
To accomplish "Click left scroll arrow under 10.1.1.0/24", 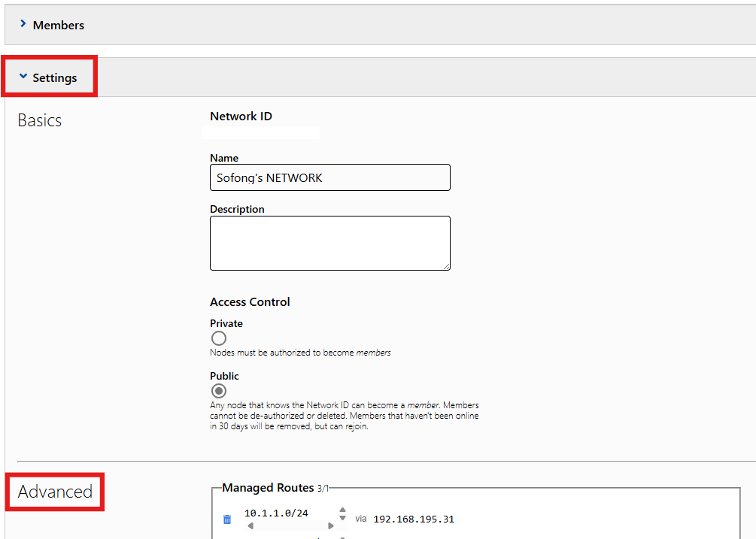I will [x=250, y=526].
